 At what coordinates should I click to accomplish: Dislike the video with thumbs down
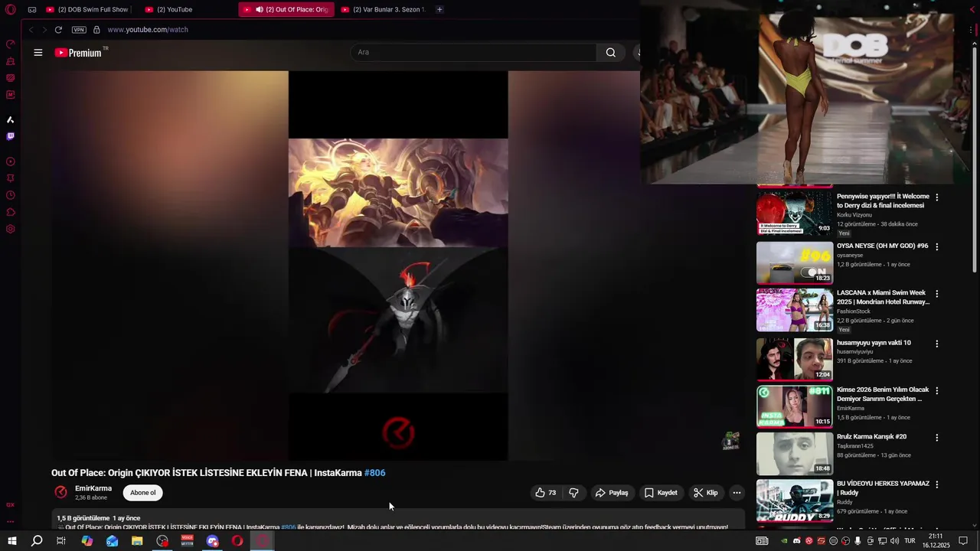pyautogui.click(x=573, y=493)
